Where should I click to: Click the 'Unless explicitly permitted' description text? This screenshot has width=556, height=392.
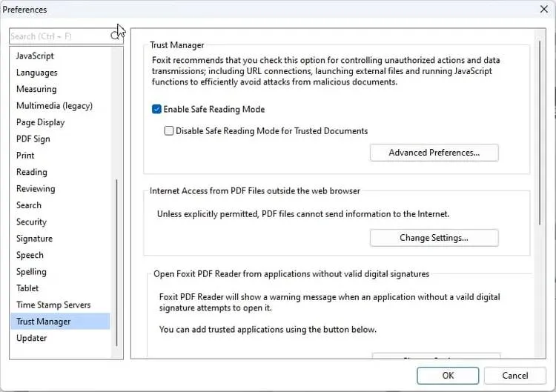pos(303,214)
